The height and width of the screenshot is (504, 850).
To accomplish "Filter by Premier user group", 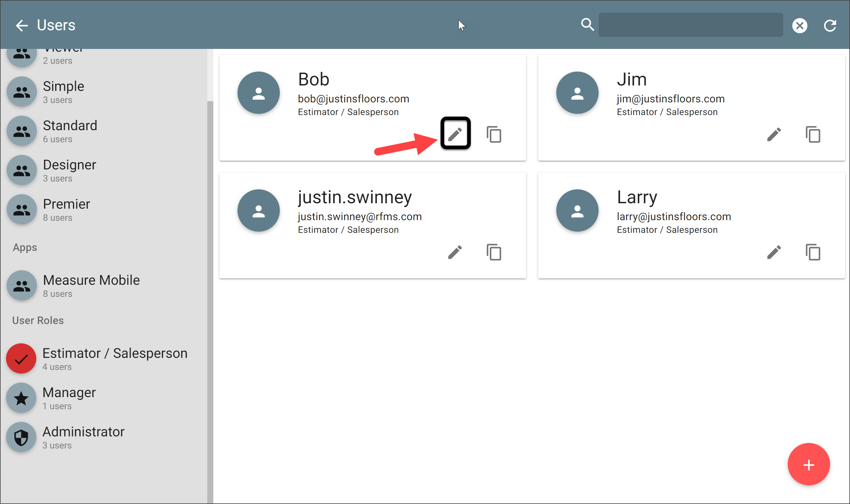I will click(x=22, y=210).
